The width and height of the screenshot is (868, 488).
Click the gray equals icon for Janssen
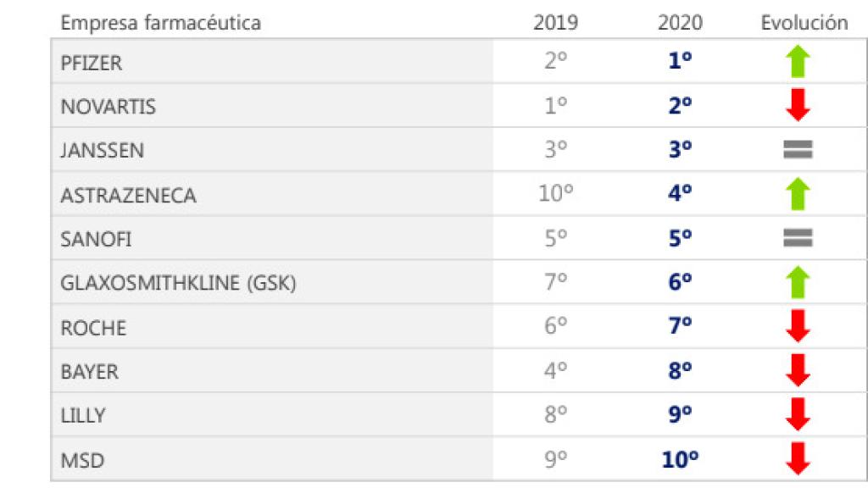click(x=798, y=150)
